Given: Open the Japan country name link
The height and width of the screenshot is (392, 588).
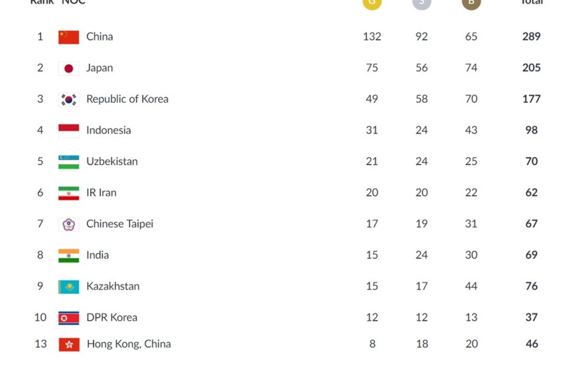Looking at the screenshot, I should [x=99, y=68].
